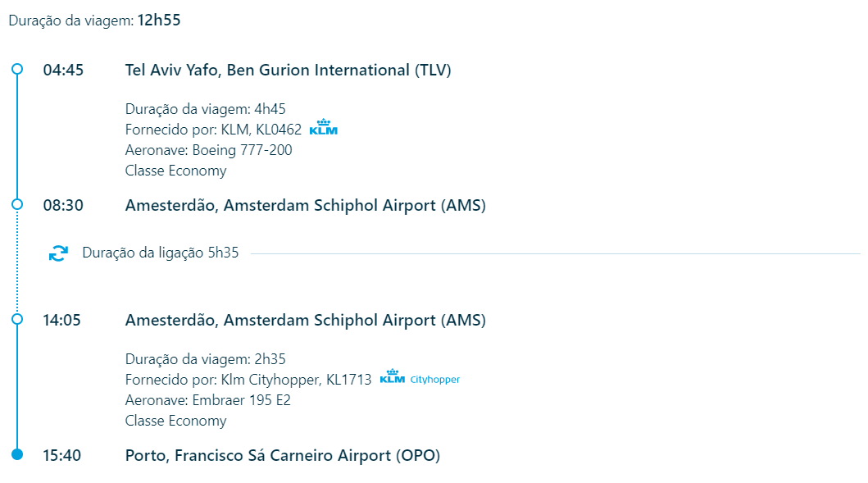Click the 15:40 arrival time text
Image resolution: width=868 pixels, height=483 pixels.
pos(62,456)
